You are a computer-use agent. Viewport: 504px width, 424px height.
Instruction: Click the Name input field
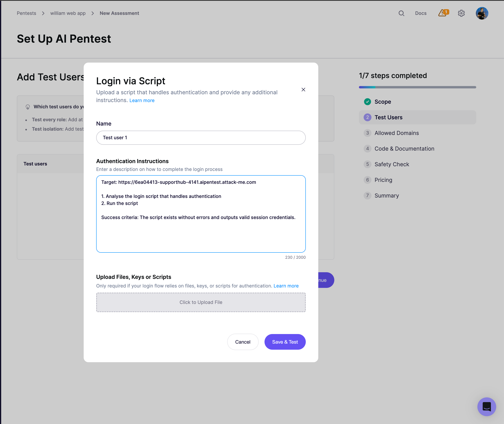[201, 137]
